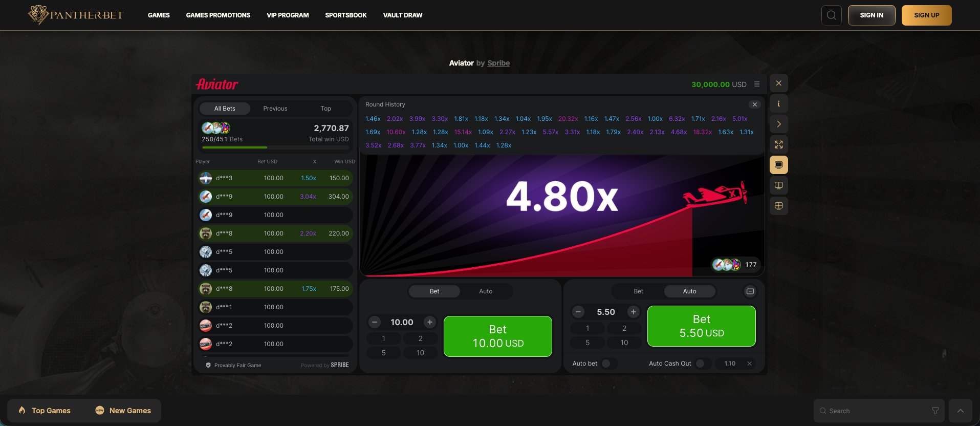Place the Bet 10.00 USD wager
Image resolution: width=980 pixels, height=426 pixels.
pyautogui.click(x=498, y=336)
